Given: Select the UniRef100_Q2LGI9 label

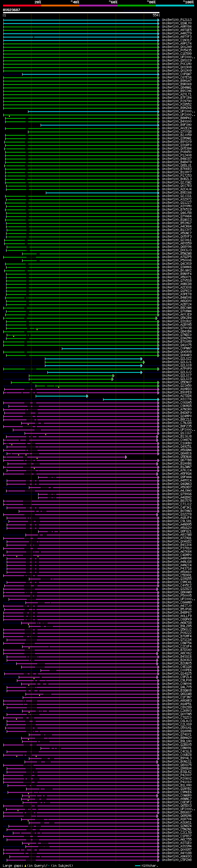Looking at the screenshot, I should pyautogui.click(x=177, y=379).
